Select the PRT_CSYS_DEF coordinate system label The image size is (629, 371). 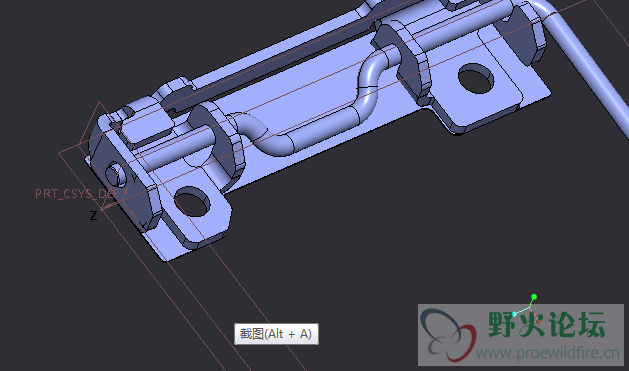77,194
